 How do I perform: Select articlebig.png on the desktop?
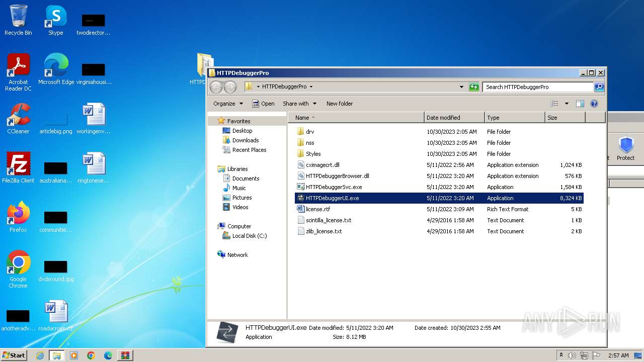[x=56, y=123]
